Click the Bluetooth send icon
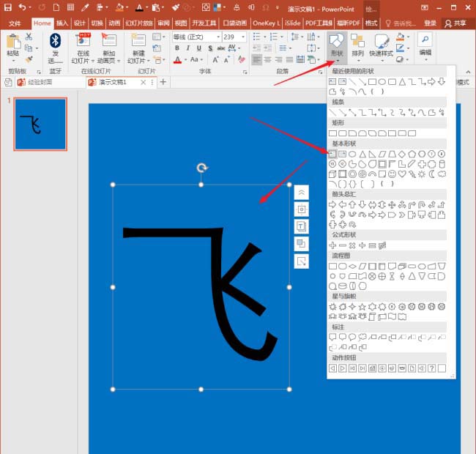 point(55,41)
